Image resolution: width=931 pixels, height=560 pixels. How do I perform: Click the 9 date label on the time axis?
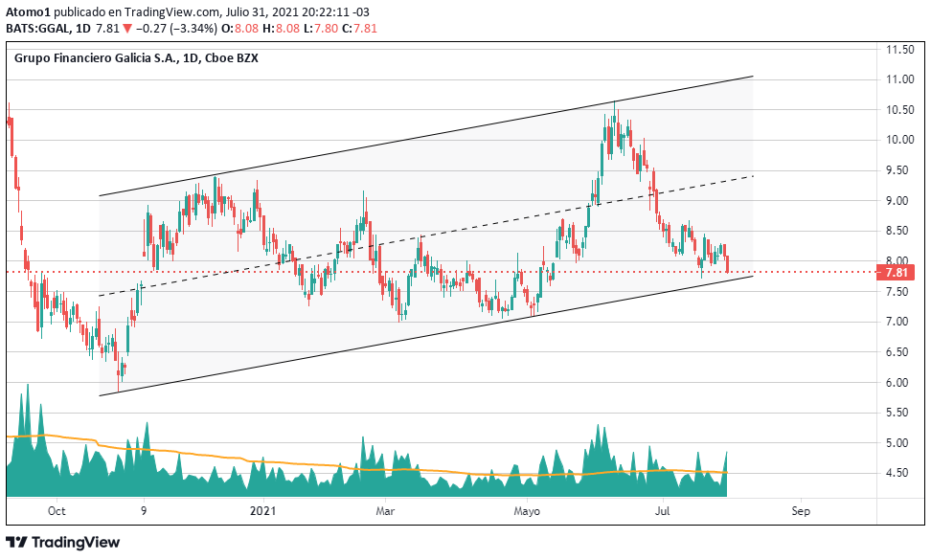pyautogui.click(x=144, y=511)
